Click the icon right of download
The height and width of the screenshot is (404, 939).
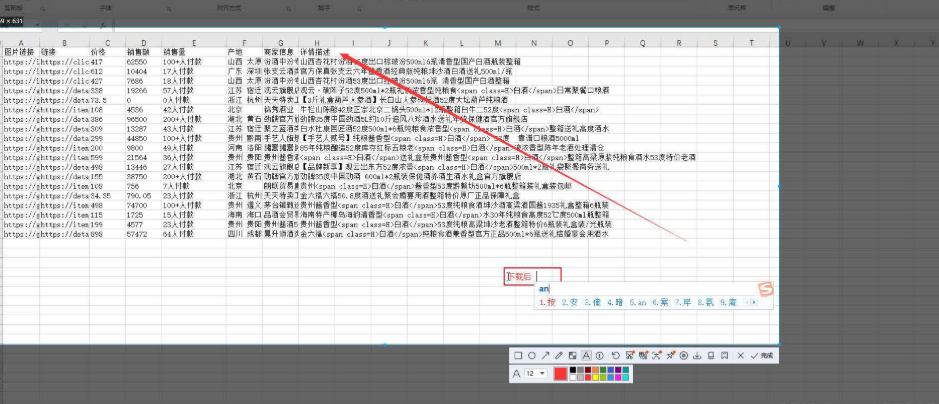711,356
